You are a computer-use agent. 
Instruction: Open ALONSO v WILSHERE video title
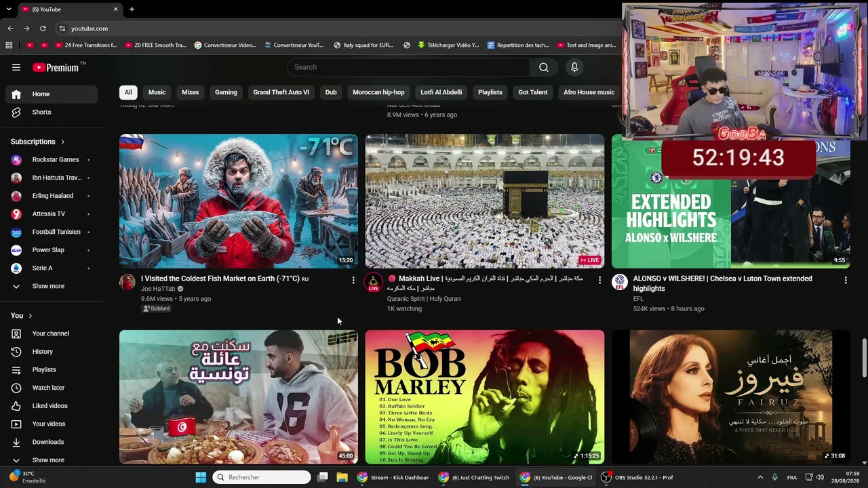(x=722, y=283)
